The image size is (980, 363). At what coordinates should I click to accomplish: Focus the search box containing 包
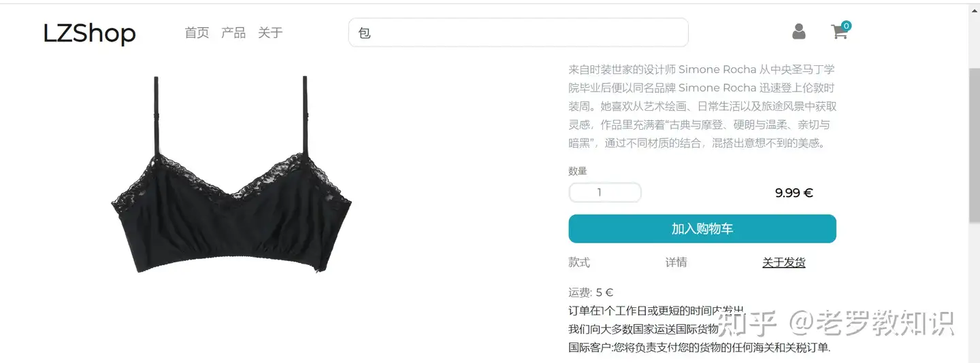519,33
